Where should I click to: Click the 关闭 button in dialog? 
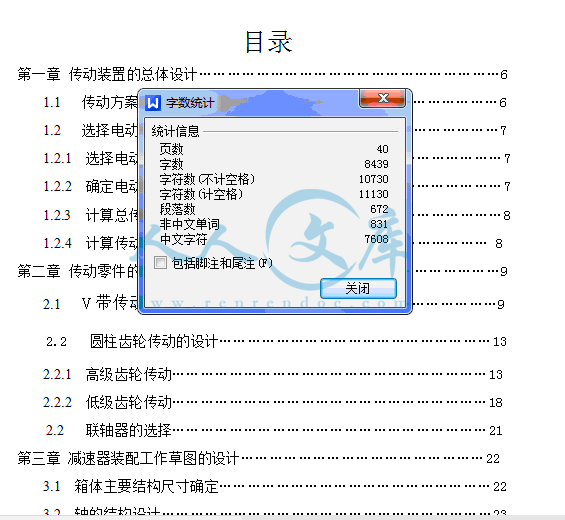pos(358,288)
